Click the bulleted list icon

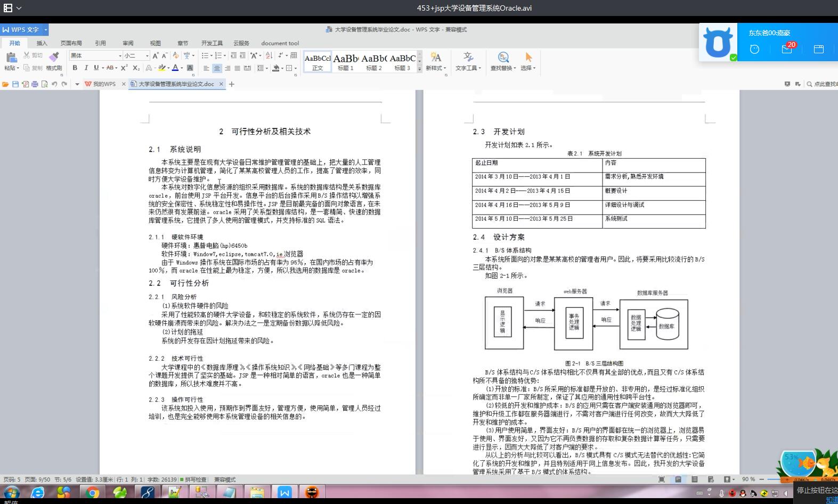pyautogui.click(x=205, y=55)
